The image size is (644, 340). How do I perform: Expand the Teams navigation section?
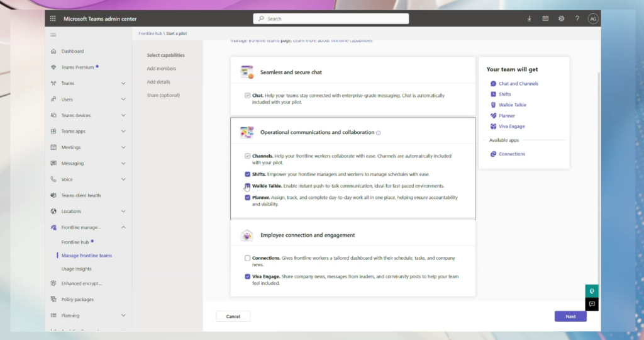pos(123,83)
